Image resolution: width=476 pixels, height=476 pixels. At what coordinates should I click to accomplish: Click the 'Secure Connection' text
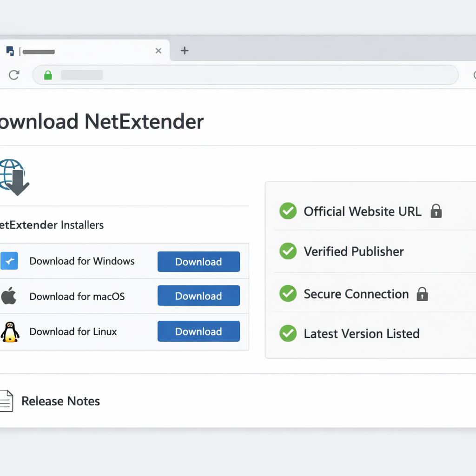[x=356, y=294]
